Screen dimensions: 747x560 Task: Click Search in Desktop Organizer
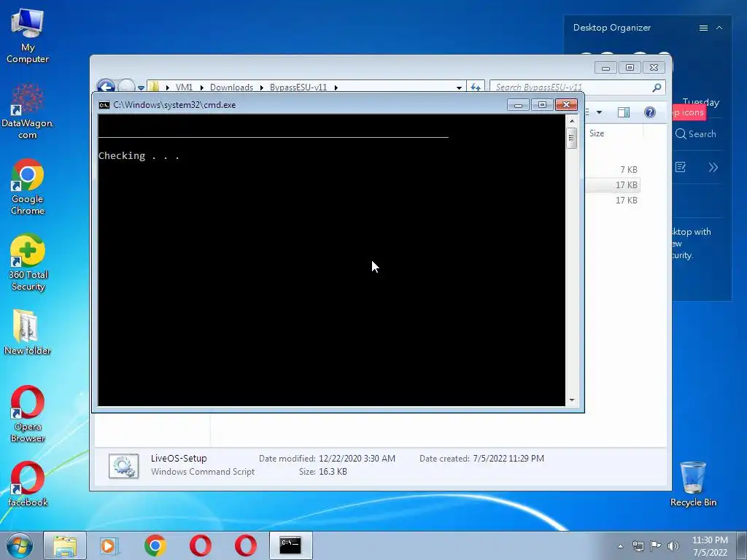click(x=695, y=134)
